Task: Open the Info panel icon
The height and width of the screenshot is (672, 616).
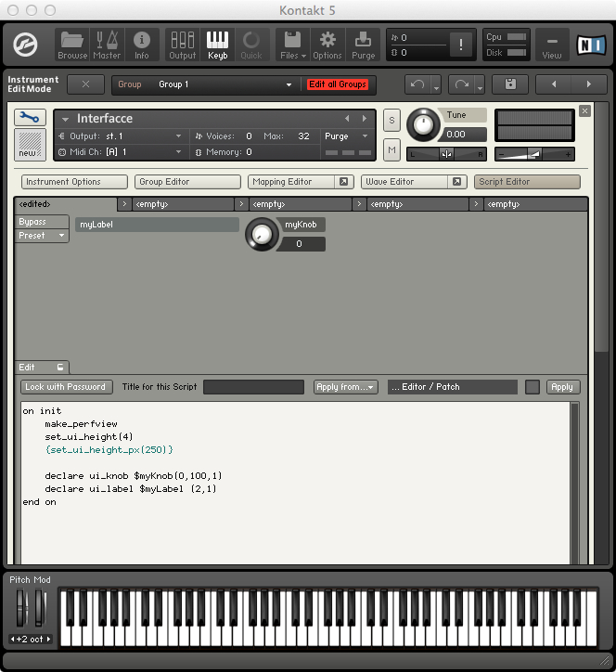Action: (142, 44)
